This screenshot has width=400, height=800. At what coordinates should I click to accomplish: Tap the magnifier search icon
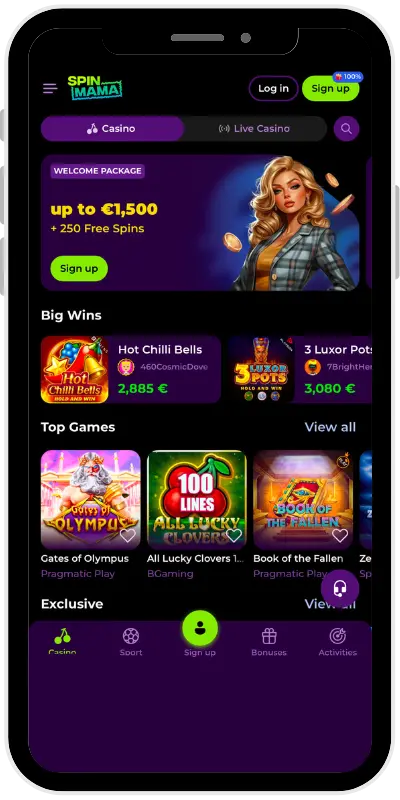tap(346, 129)
